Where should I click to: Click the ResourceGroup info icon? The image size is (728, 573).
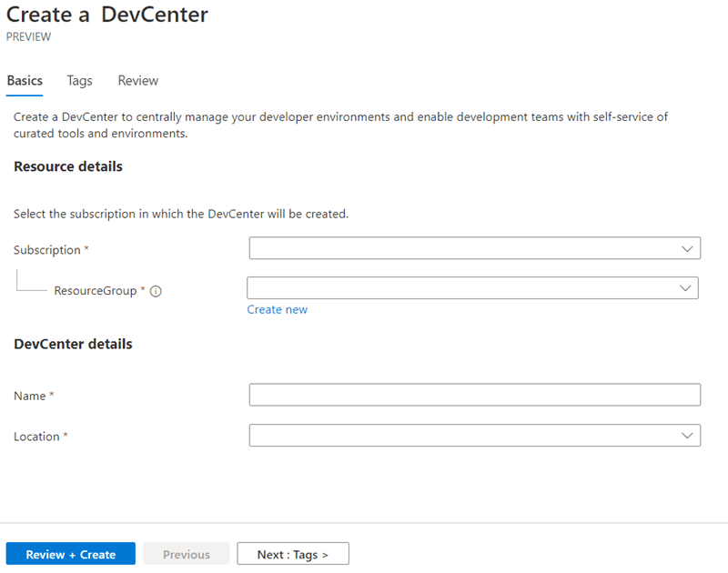pyautogui.click(x=156, y=291)
